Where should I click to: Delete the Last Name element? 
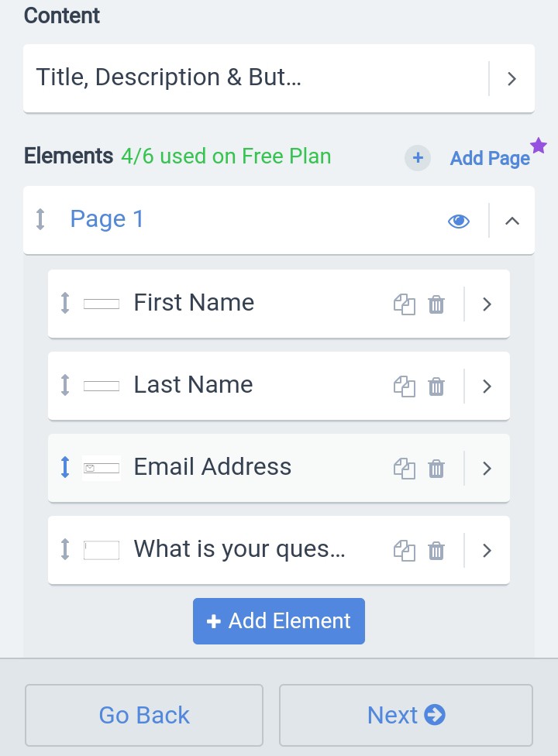coord(436,387)
